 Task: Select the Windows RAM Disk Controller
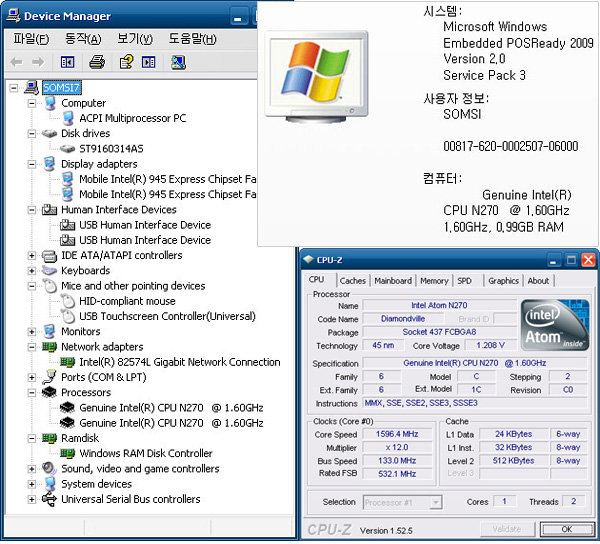(146, 453)
